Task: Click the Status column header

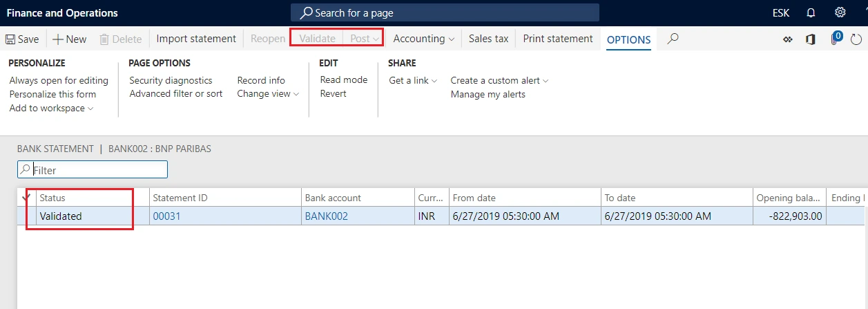Action: click(92, 198)
